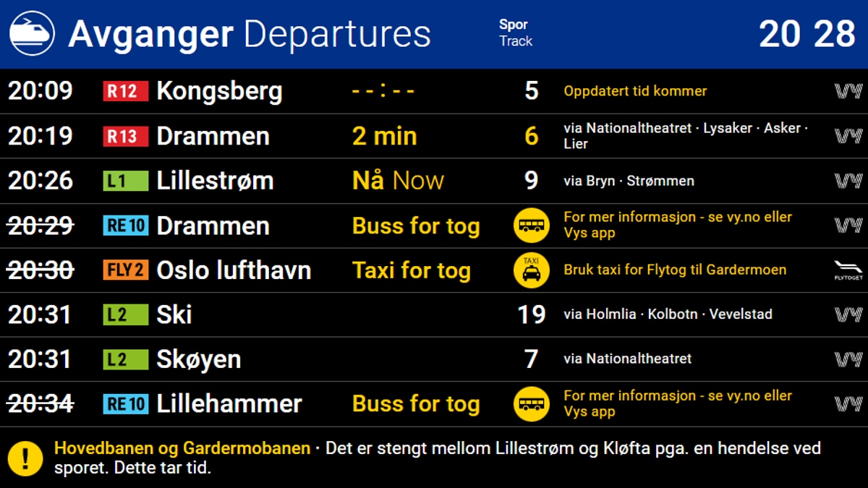Click the Vy logo on Skøyen row
Screen dimensions: 868x488
(848, 359)
